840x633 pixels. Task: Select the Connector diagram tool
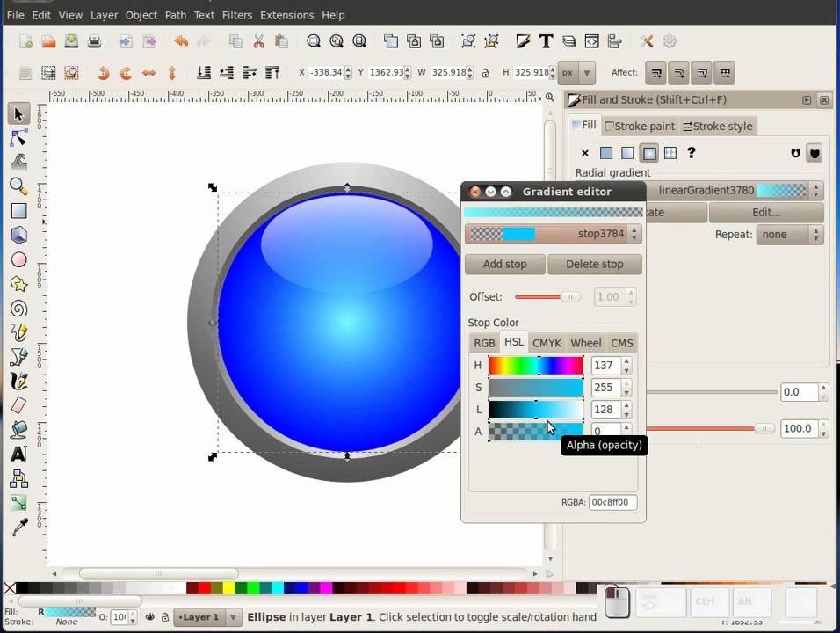(x=18, y=478)
